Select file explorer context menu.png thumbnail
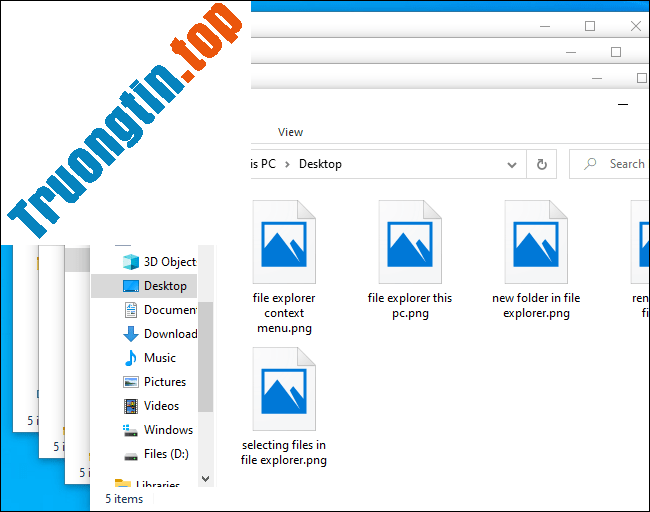The height and width of the screenshot is (512, 650). tap(284, 242)
